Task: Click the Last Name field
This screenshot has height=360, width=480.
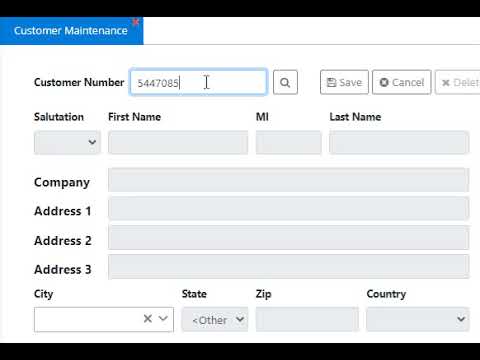Action: [x=399, y=142]
